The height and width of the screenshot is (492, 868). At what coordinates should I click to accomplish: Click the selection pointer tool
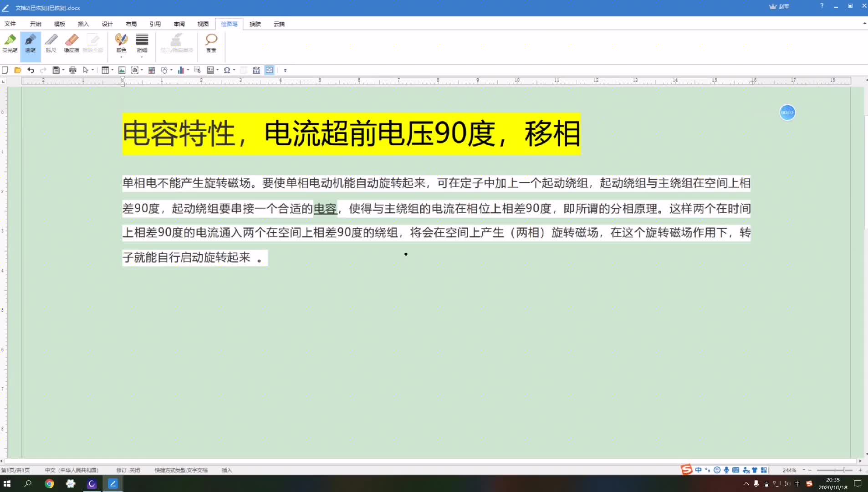click(x=85, y=70)
